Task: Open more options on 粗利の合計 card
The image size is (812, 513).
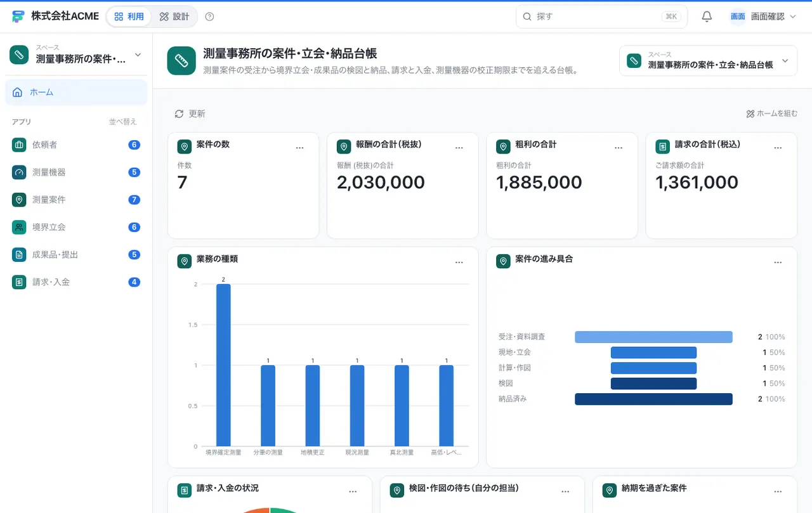Action: 619,148
